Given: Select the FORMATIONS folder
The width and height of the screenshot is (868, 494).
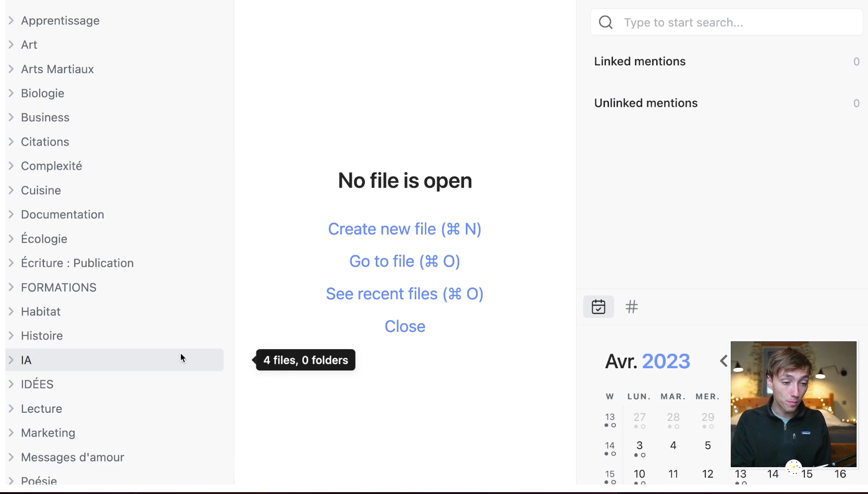Looking at the screenshot, I should [x=59, y=287].
